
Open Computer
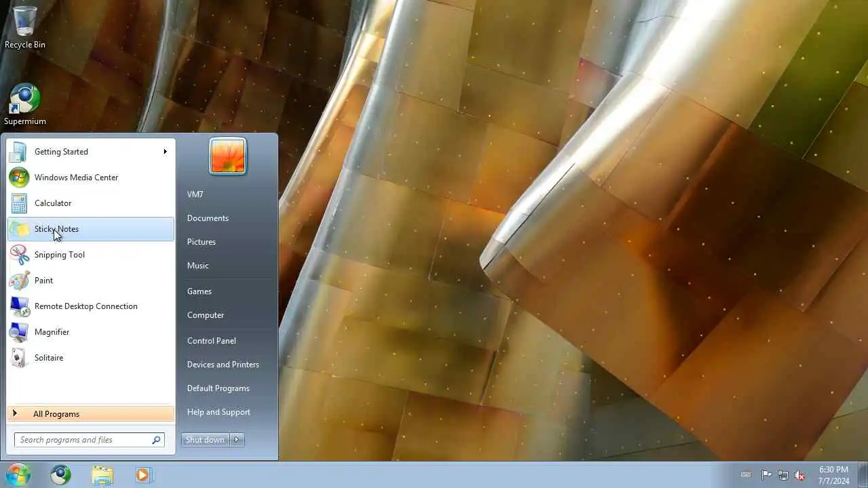click(x=228, y=315)
